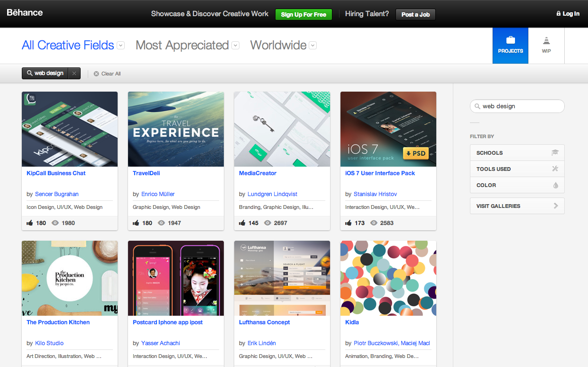Open MediaCreator project thumbnail
The width and height of the screenshot is (588, 367).
coord(282,129)
